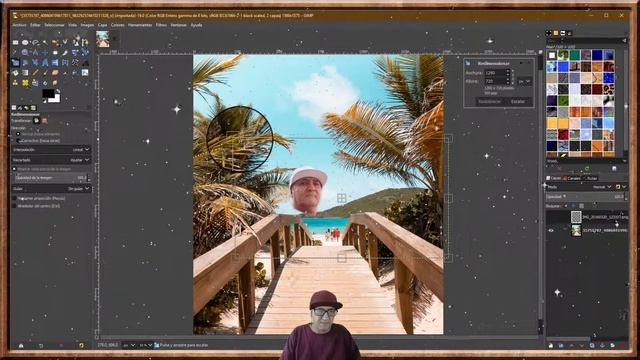Select the highlighted Scale tool

click(16, 63)
